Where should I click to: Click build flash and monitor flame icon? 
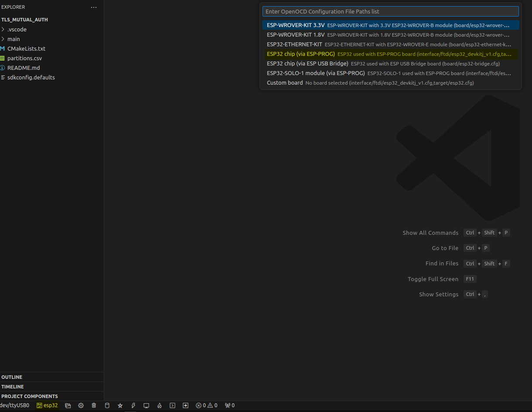(x=160, y=405)
